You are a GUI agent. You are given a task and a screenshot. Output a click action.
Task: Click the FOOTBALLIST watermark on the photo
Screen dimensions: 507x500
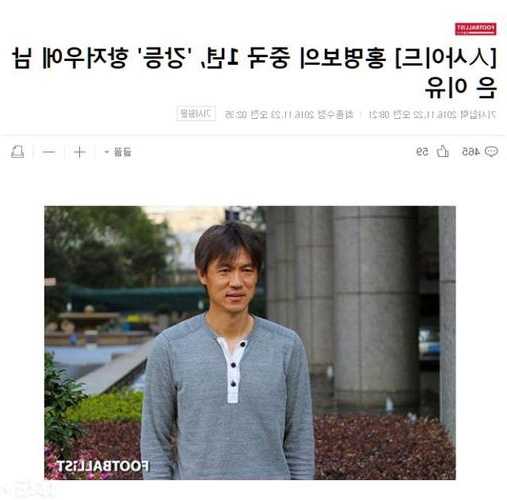point(103,466)
